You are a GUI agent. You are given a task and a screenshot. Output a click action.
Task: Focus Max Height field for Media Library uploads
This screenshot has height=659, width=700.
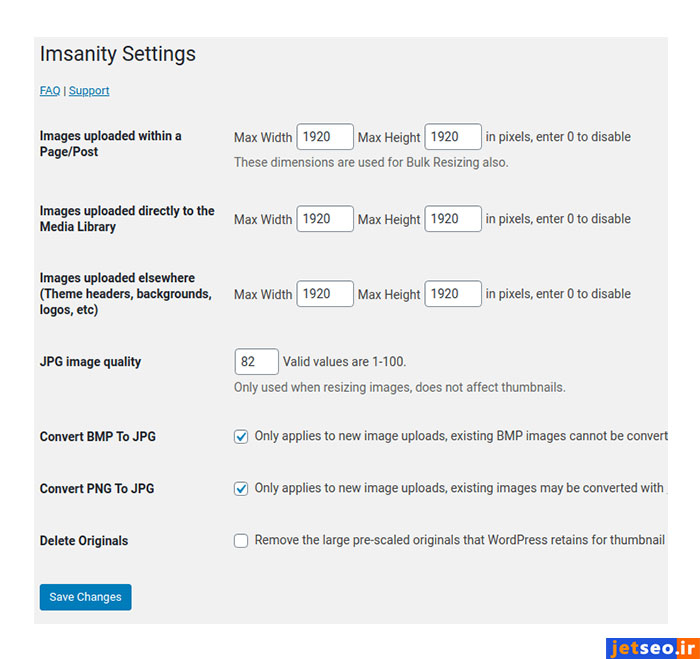453,219
